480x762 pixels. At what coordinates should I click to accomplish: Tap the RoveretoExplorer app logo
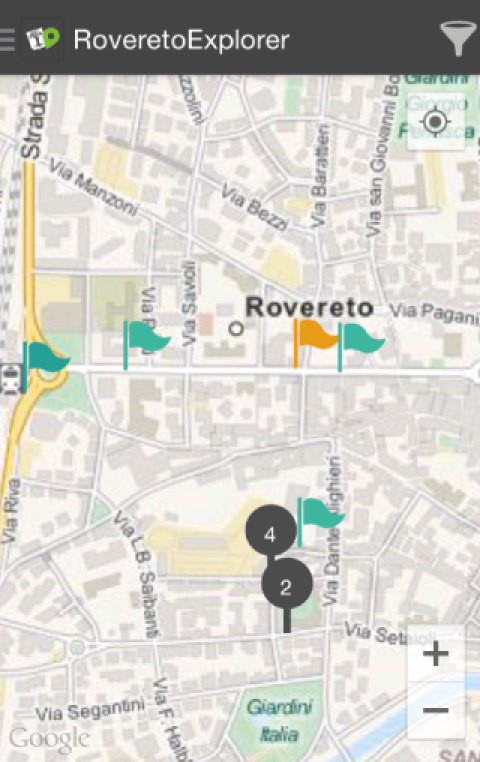tap(43, 39)
